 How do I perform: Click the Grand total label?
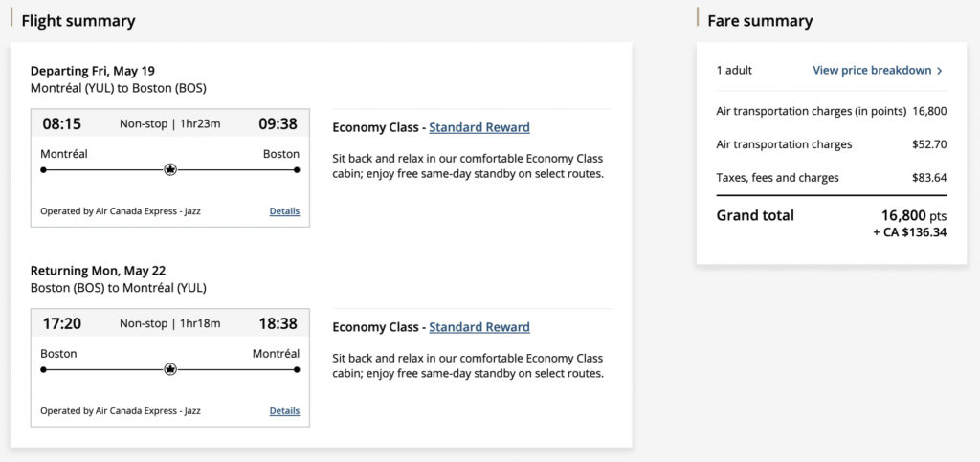(755, 216)
